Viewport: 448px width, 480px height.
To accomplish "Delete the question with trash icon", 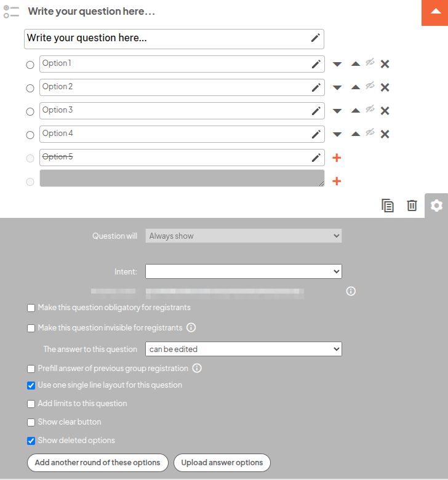I will click(x=412, y=206).
